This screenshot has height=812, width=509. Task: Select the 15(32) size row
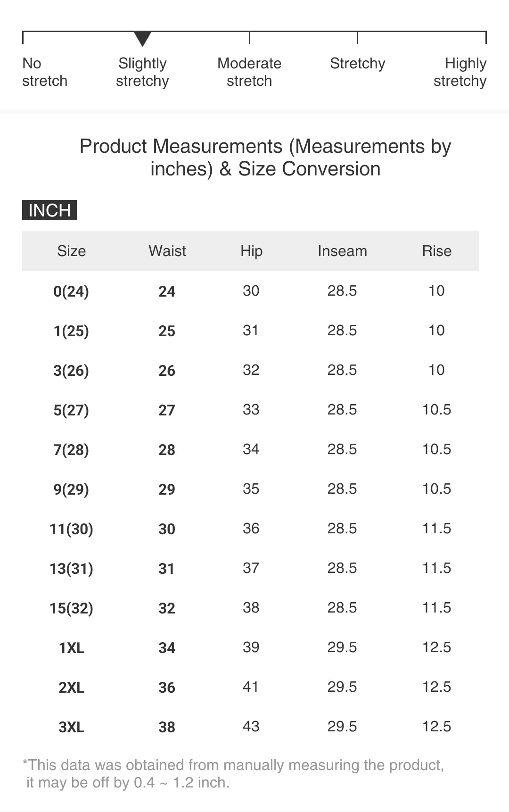point(71,608)
